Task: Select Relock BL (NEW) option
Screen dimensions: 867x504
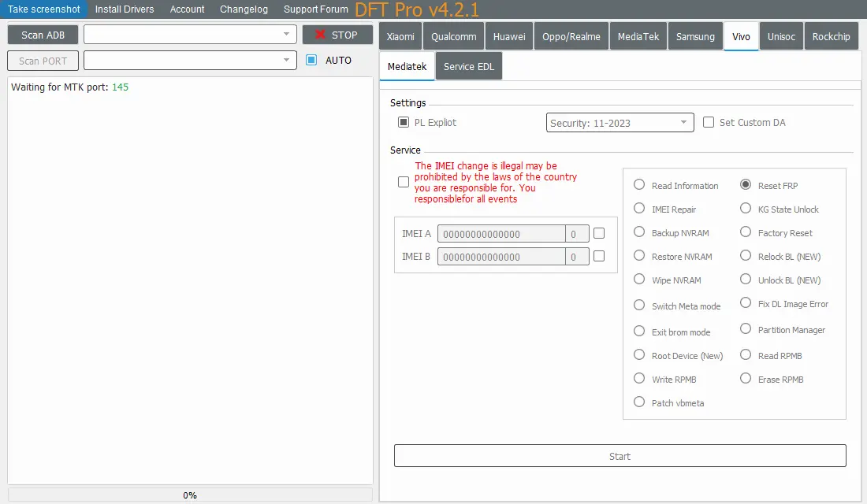Action: pos(746,256)
